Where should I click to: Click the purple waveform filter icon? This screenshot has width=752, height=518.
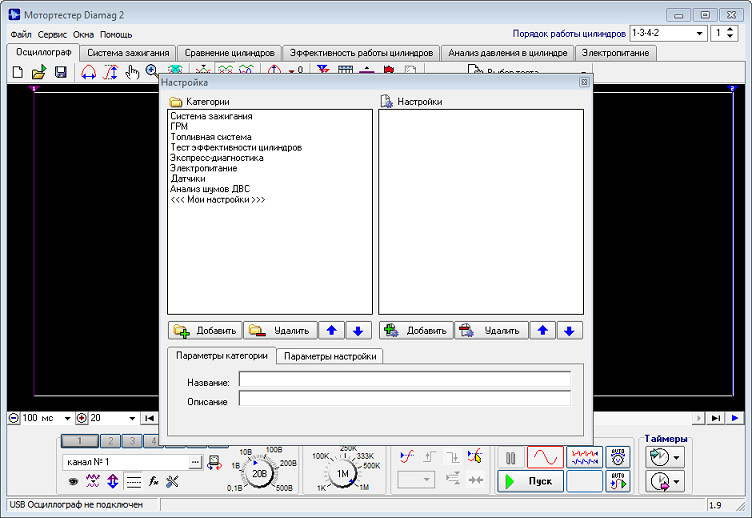(x=93, y=481)
